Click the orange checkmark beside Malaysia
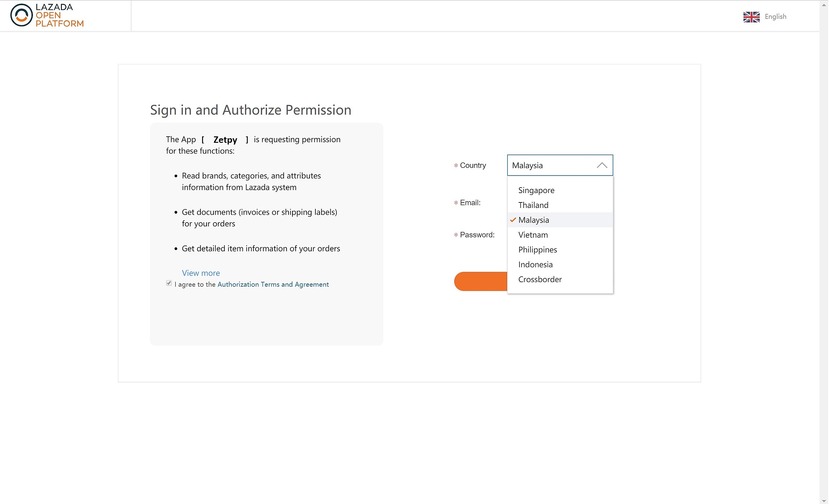The height and width of the screenshot is (504, 829). coord(513,220)
